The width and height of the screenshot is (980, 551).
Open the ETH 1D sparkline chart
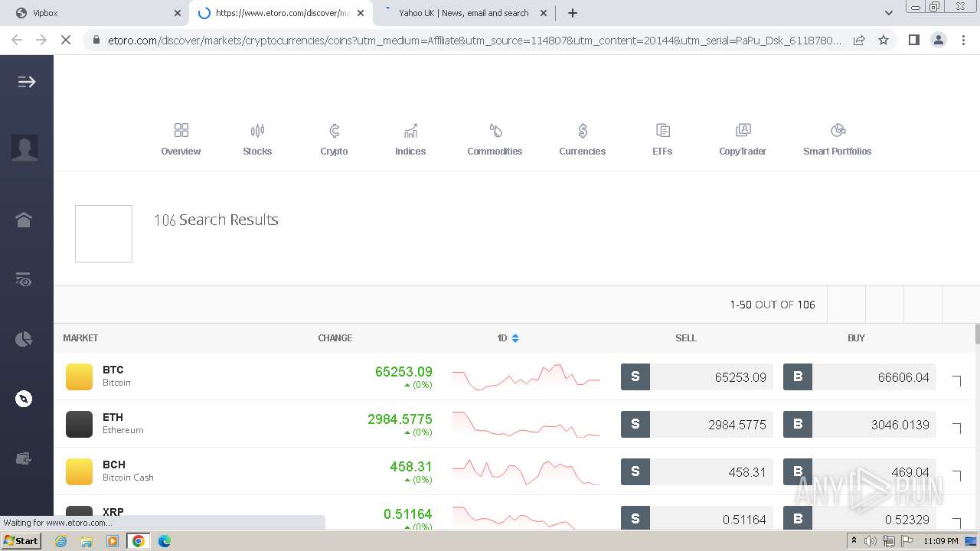point(526,424)
